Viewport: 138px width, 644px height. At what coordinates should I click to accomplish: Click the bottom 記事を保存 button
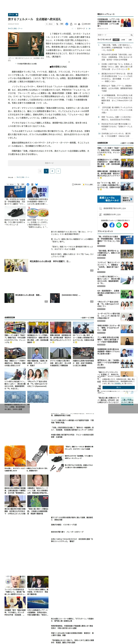coord(76,185)
